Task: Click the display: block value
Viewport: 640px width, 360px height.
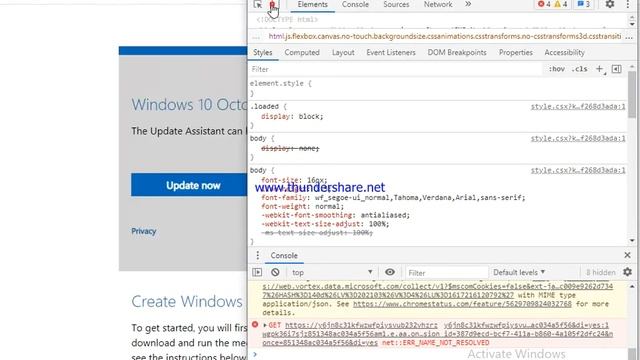Action: (309, 116)
